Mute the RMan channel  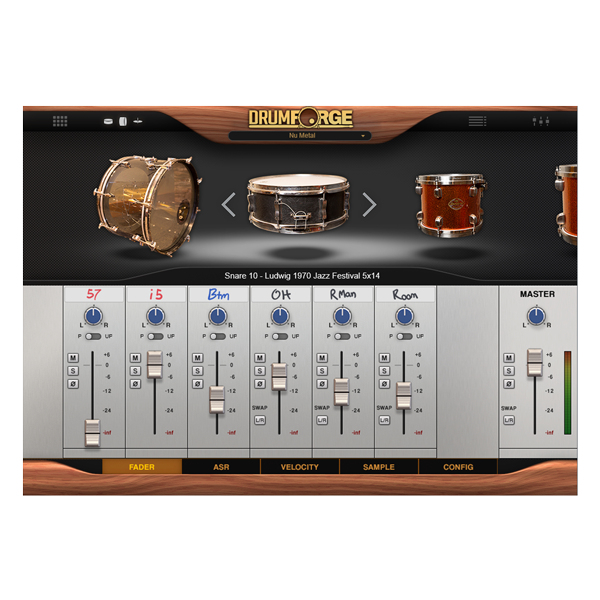[x=322, y=358]
